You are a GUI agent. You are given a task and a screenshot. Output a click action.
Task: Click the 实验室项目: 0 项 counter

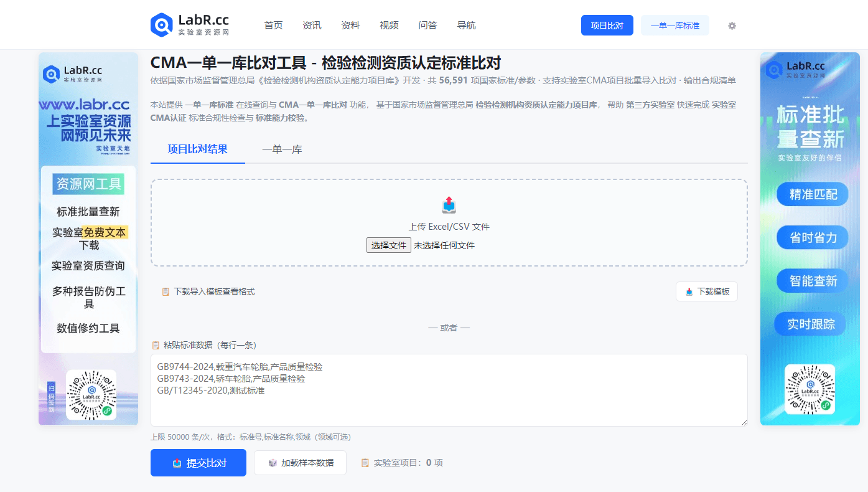click(x=408, y=463)
